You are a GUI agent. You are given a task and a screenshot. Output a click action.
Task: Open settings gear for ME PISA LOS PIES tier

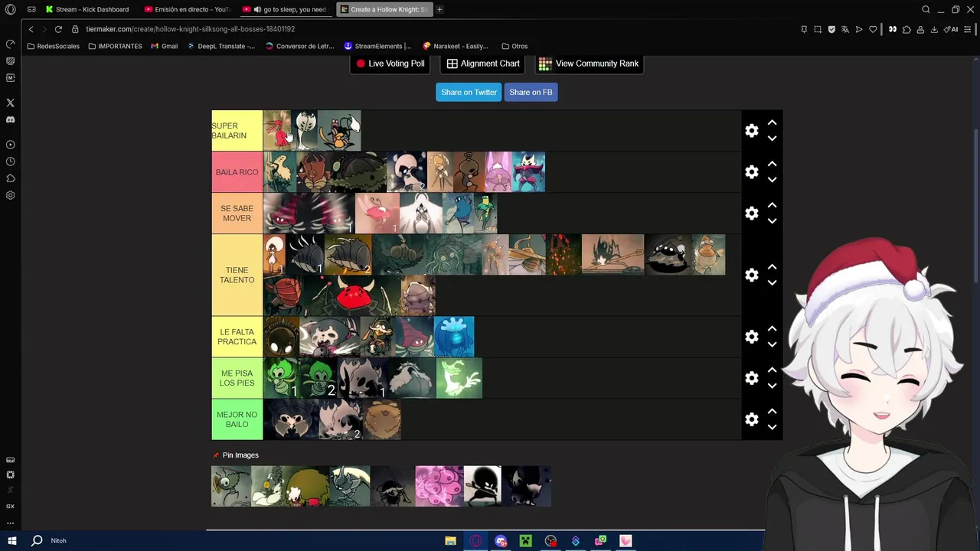[752, 378]
